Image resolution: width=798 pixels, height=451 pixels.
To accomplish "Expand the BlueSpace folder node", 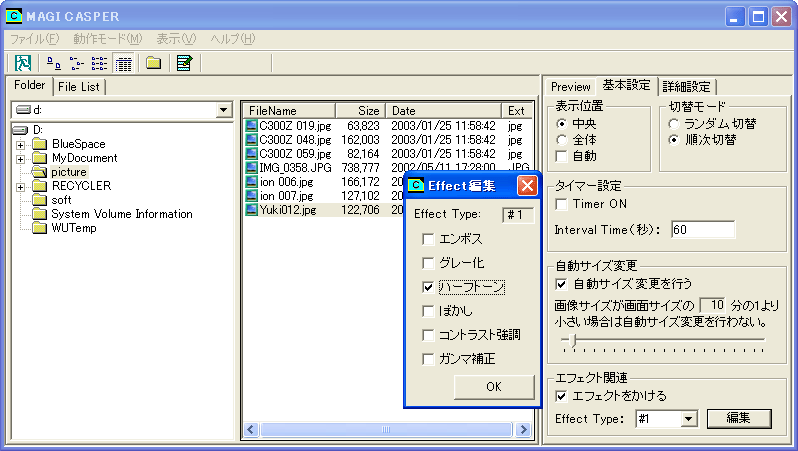I will pos(20,145).
